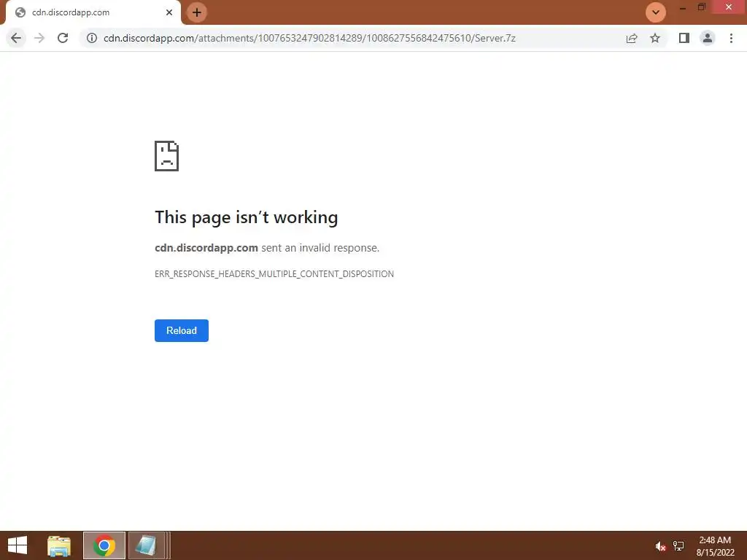Click 'sent an invalid response' message text
Screen dimensions: 747x560
point(320,248)
